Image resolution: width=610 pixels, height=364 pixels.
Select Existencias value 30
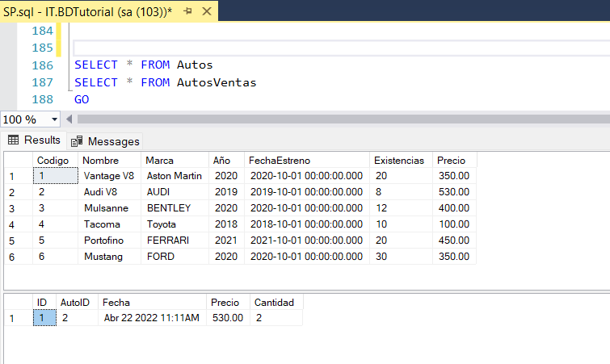pos(401,257)
